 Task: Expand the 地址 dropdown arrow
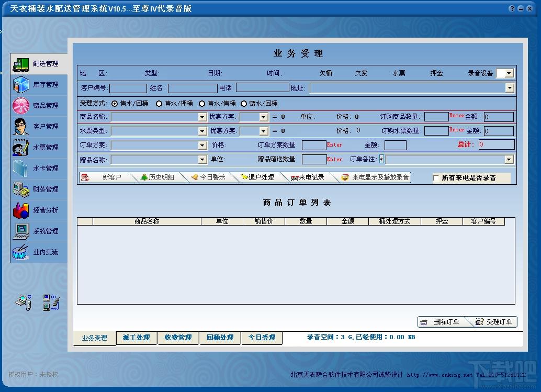pyautogui.click(x=510, y=88)
